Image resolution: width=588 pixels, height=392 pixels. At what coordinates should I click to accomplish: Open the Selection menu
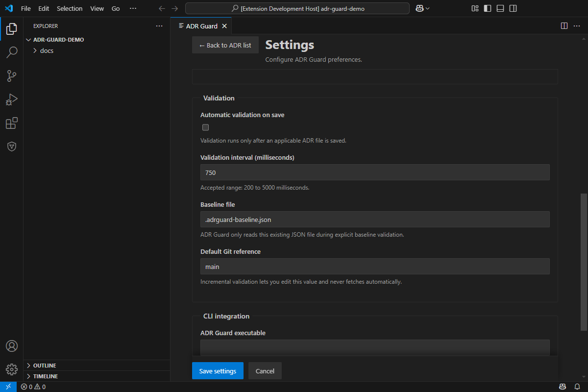[70, 8]
